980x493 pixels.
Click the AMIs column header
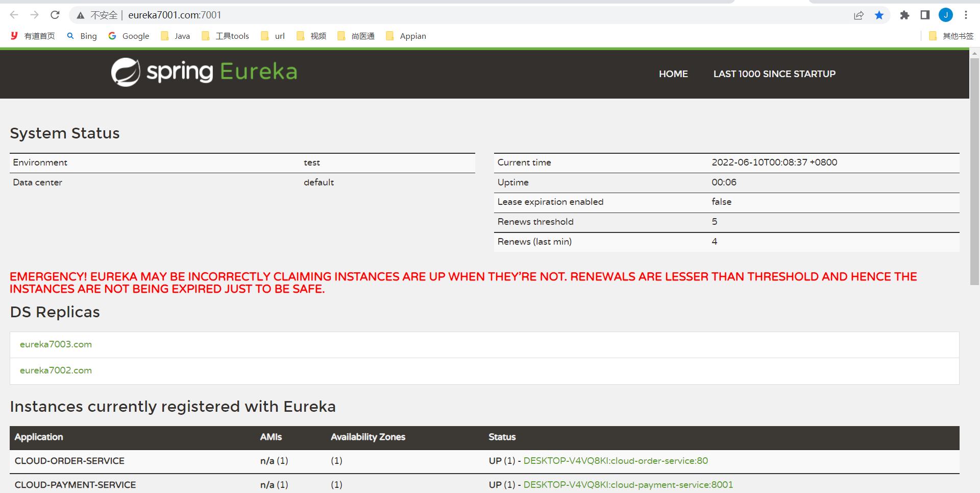click(x=271, y=437)
